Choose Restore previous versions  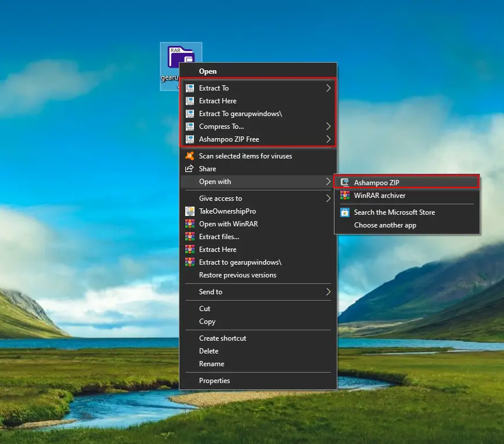(x=258, y=275)
